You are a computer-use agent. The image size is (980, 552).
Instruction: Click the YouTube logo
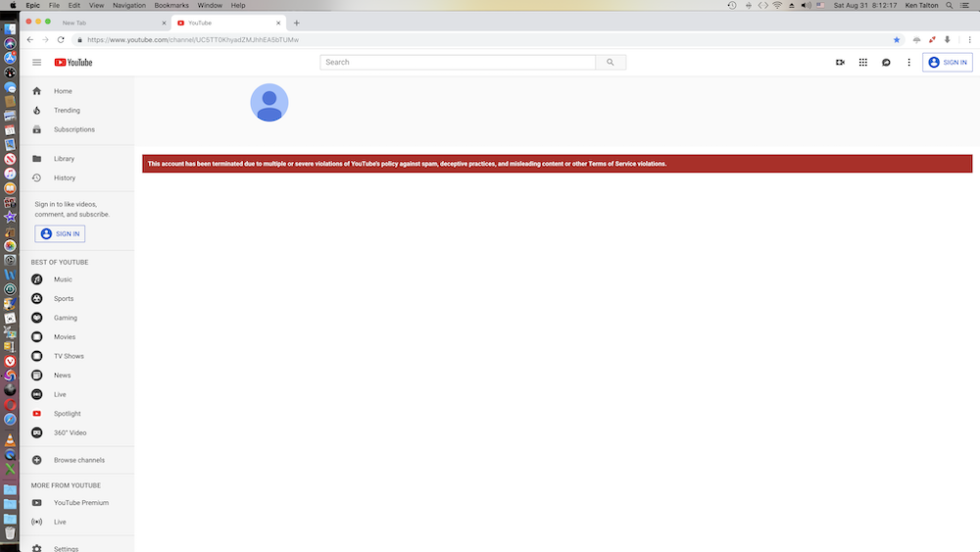coord(73,62)
